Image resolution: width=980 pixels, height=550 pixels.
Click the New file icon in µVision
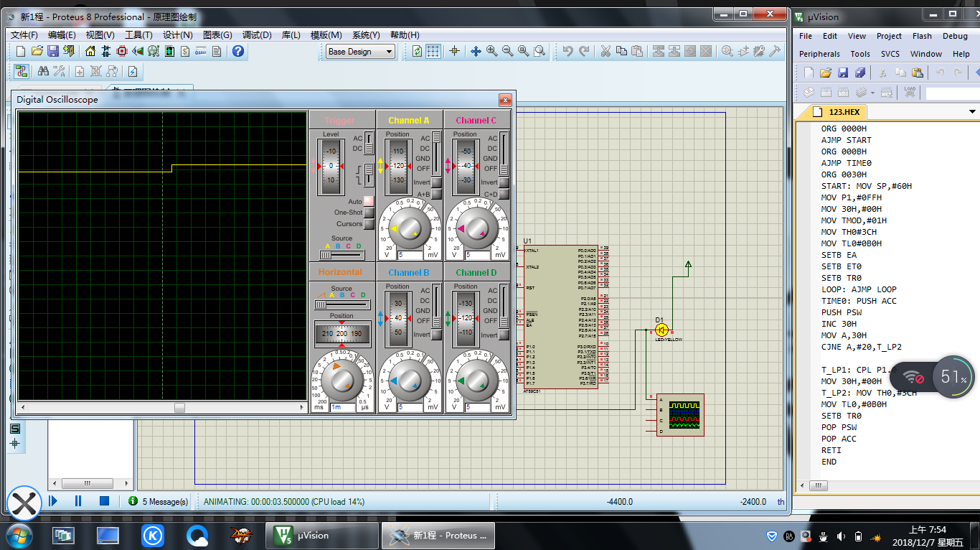coord(809,73)
